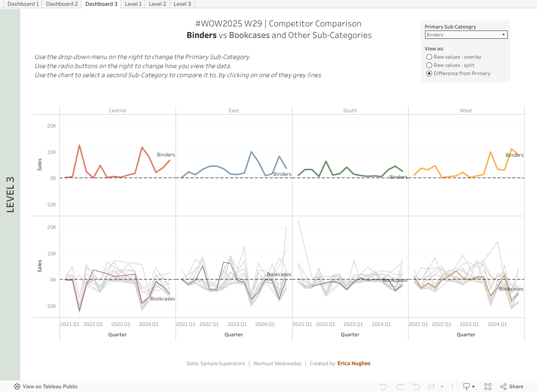Enter full screen mode
Screen dimensions: 537x392
[x=488, y=387]
